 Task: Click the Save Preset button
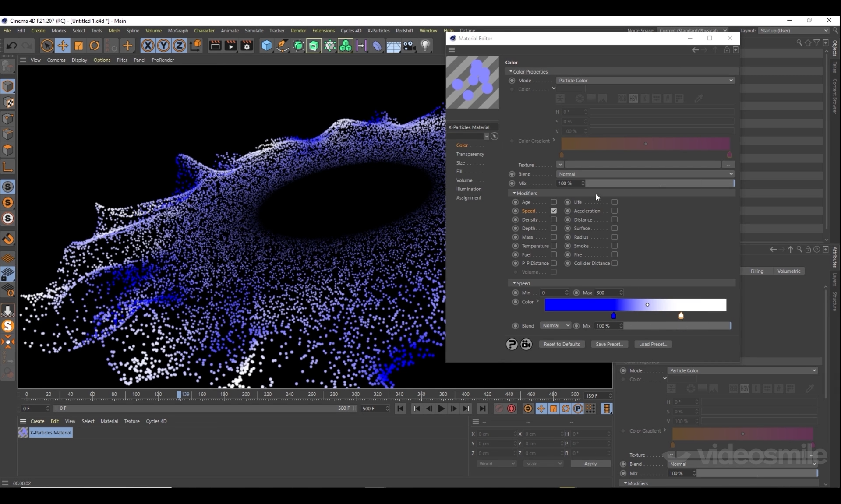[x=609, y=344]
